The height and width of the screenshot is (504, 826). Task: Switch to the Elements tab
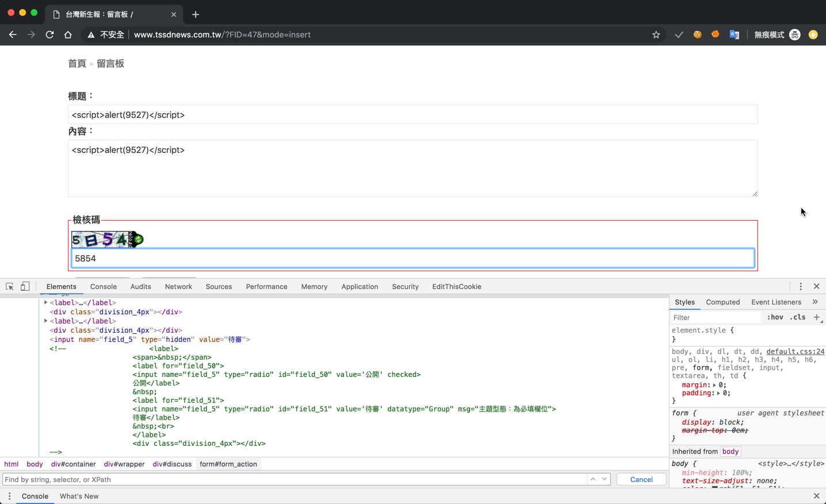click(61, 287)
